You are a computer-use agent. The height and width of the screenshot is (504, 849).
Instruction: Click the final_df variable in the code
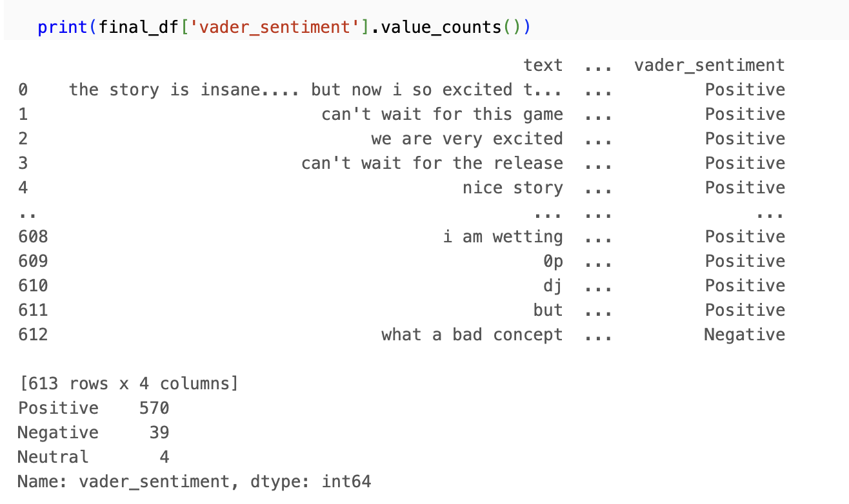coord(135,28)
